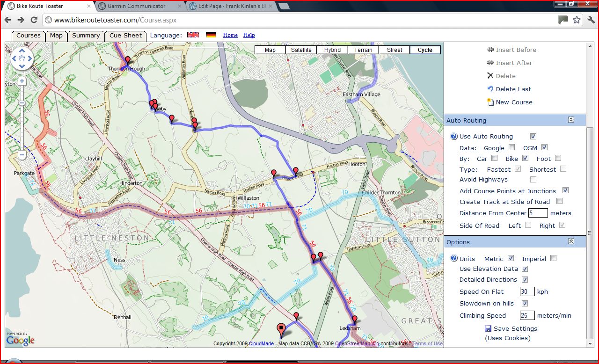Image resolution: width=599 pixels, height=364 pixels.
Task: Collapse the Options panel
Action: pyautogui.click(x=571, y=242)
